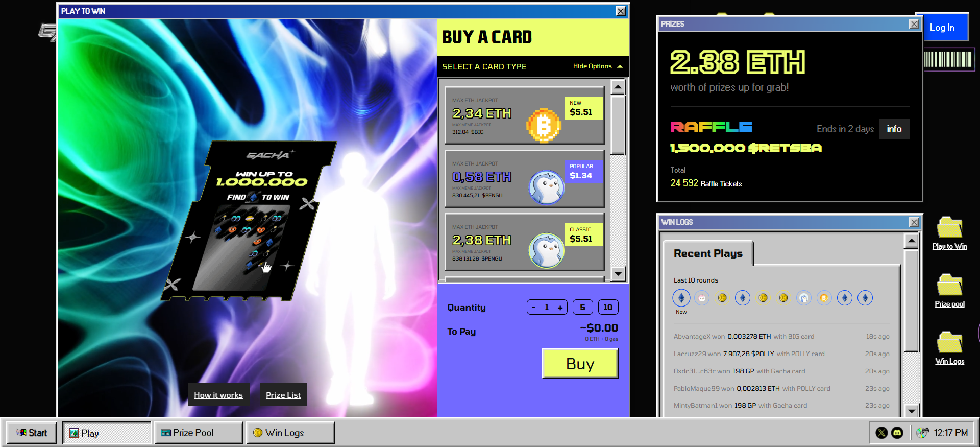The height and width of the screenshot is (447, 980).
Task: Switch to the Prize Pool taskbar item
Action: [199, 433]
